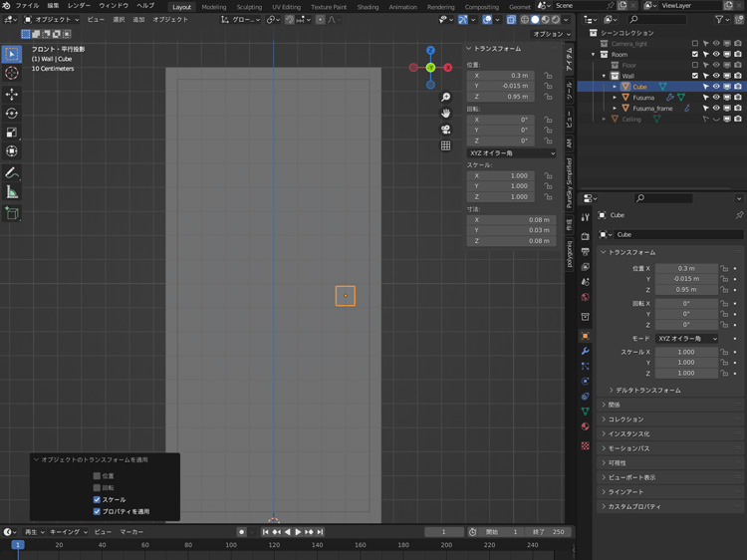Viewport: 747px width, 560px height.
Task: Select the Move tool in the toolbar
Action: (12, 94)
